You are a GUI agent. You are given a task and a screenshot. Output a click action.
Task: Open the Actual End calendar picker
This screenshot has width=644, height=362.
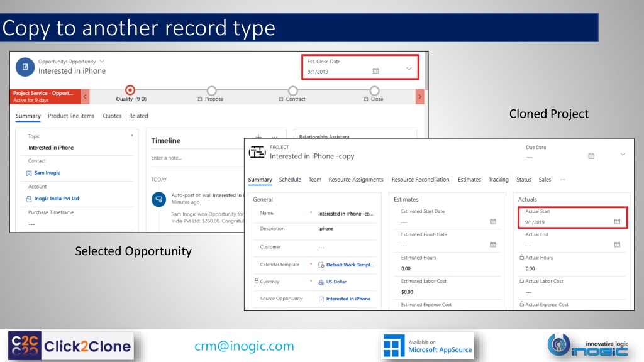(x=618, y=244)
